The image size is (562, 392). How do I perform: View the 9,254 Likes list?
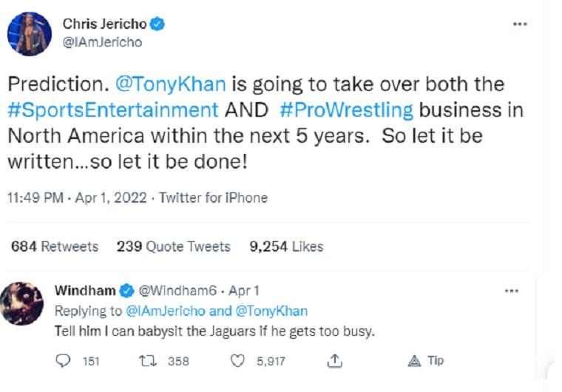click(286, 246)
